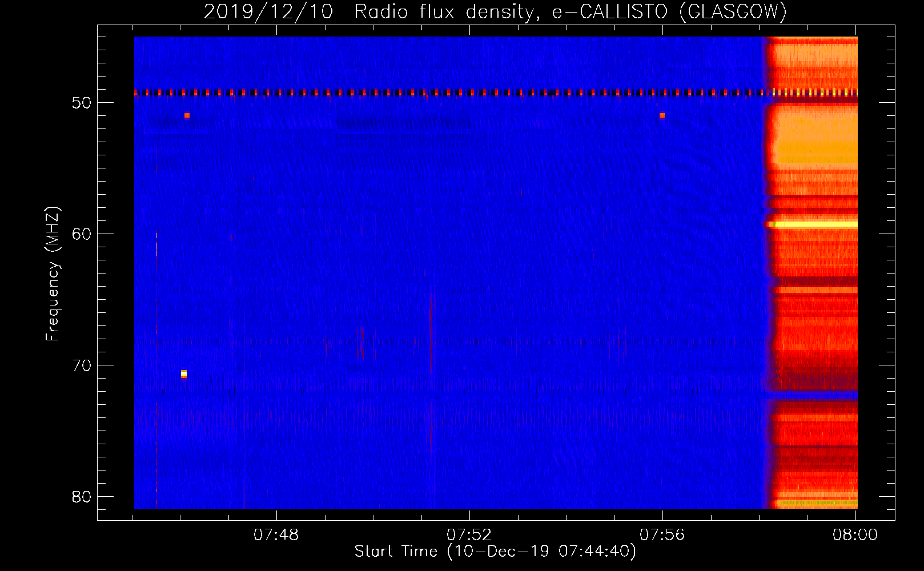Select the 07:52 time tick label
The width and height of the screenshot is (924, 571).
pos(469,534)
